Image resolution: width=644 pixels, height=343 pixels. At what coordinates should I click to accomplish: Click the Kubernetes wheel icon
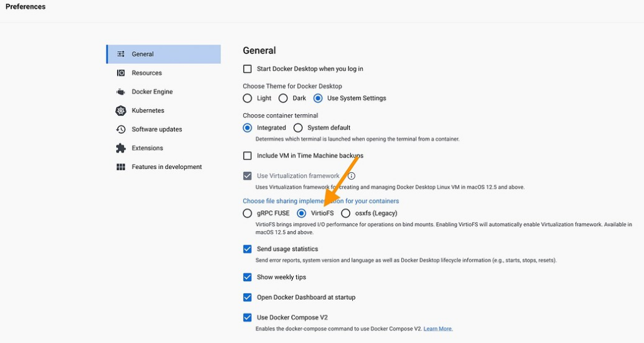121,111
